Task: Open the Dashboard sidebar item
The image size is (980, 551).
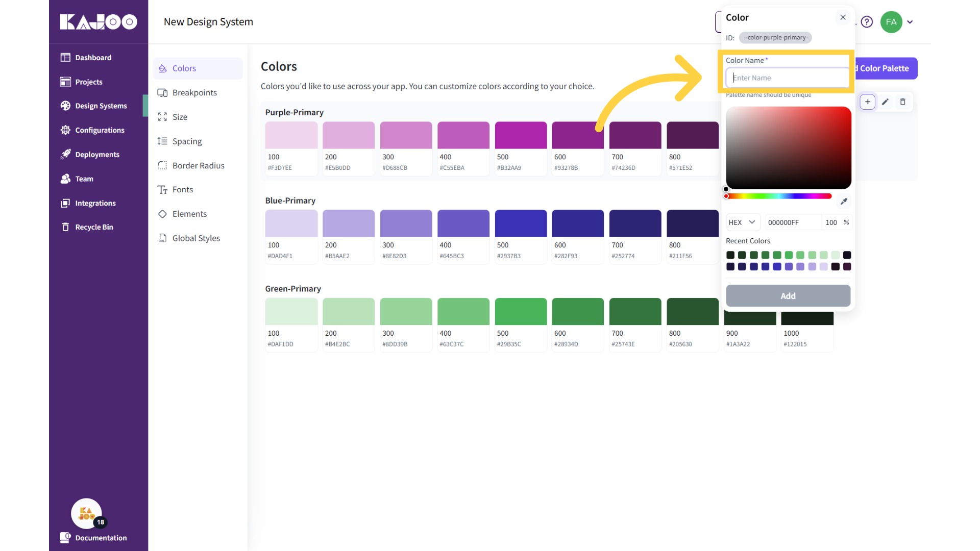Action: (x=93, y=58)
